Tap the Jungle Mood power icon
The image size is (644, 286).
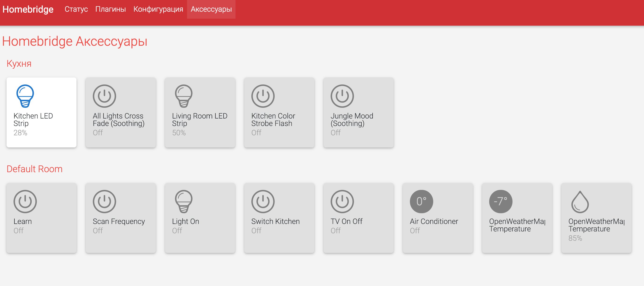[x=342, y=96]
